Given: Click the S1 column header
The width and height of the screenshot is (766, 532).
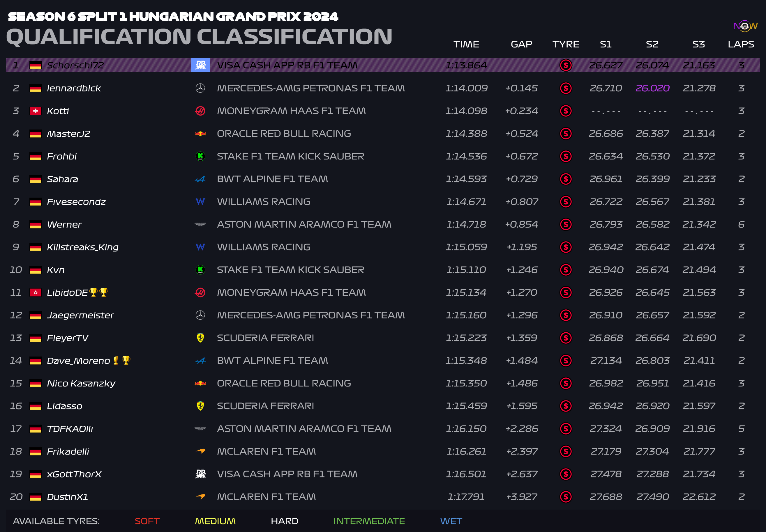Looking at the screenshot, I should click(606, 44).
